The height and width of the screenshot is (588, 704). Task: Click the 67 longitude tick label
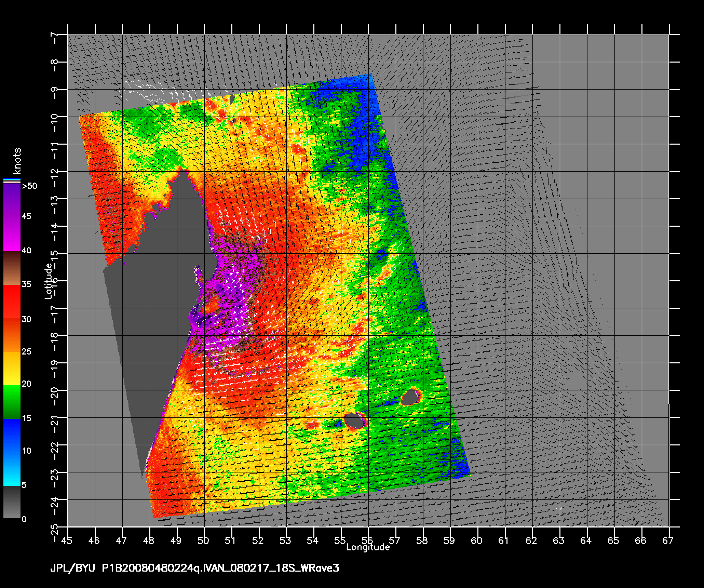[668, 540]
